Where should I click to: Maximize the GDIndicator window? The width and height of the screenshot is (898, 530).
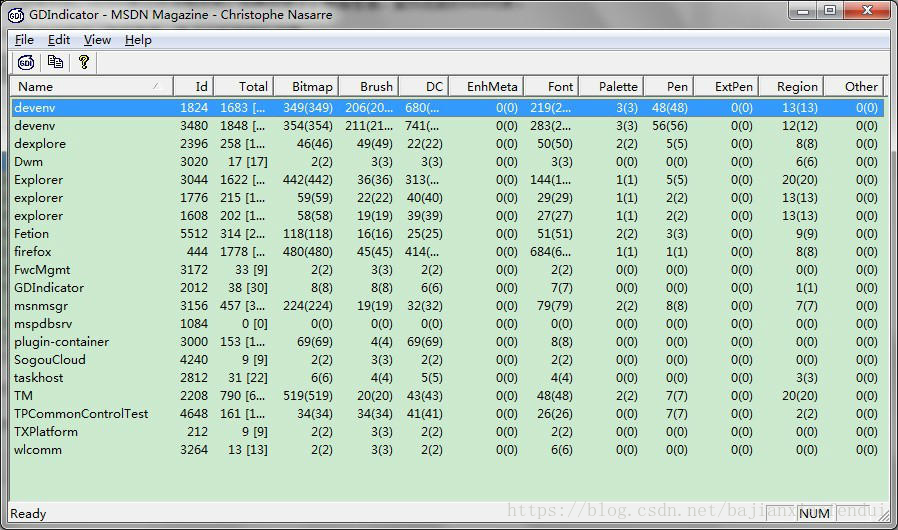[830, 11]
